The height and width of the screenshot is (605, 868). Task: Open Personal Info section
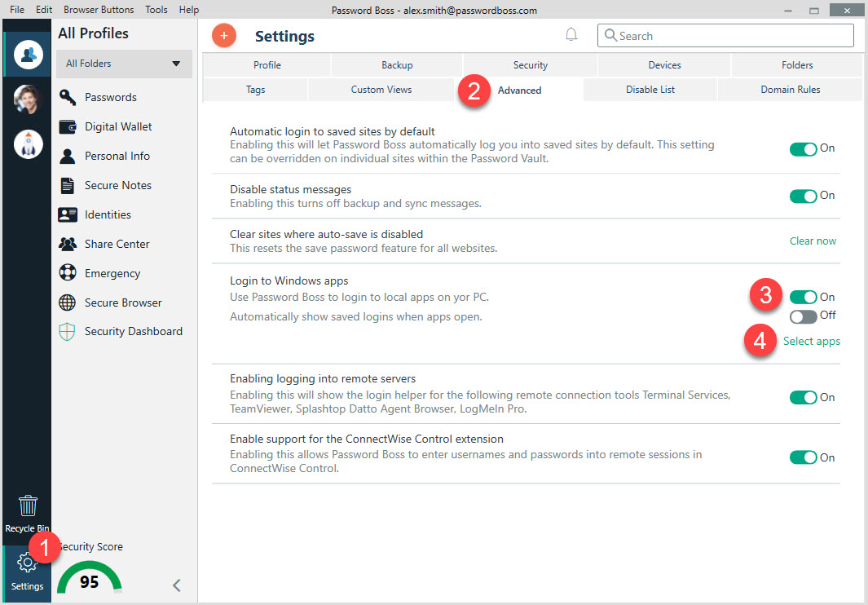(117, 157)
